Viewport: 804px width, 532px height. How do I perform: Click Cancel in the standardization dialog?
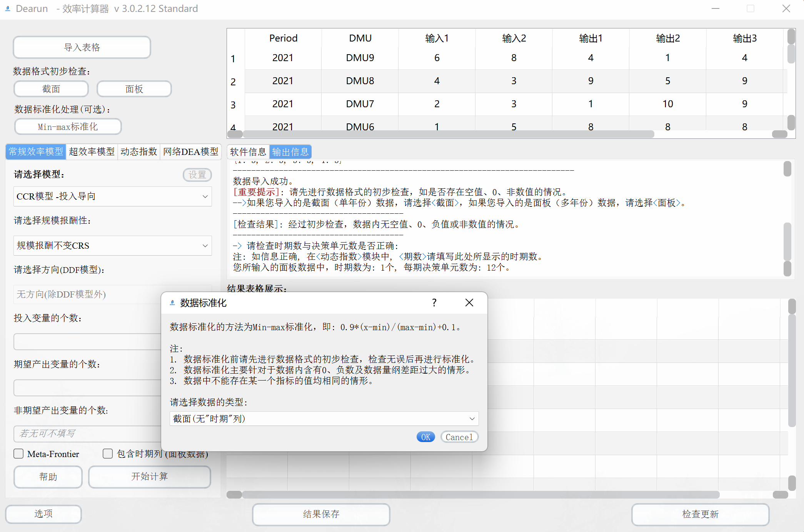(x=459, y=437)
